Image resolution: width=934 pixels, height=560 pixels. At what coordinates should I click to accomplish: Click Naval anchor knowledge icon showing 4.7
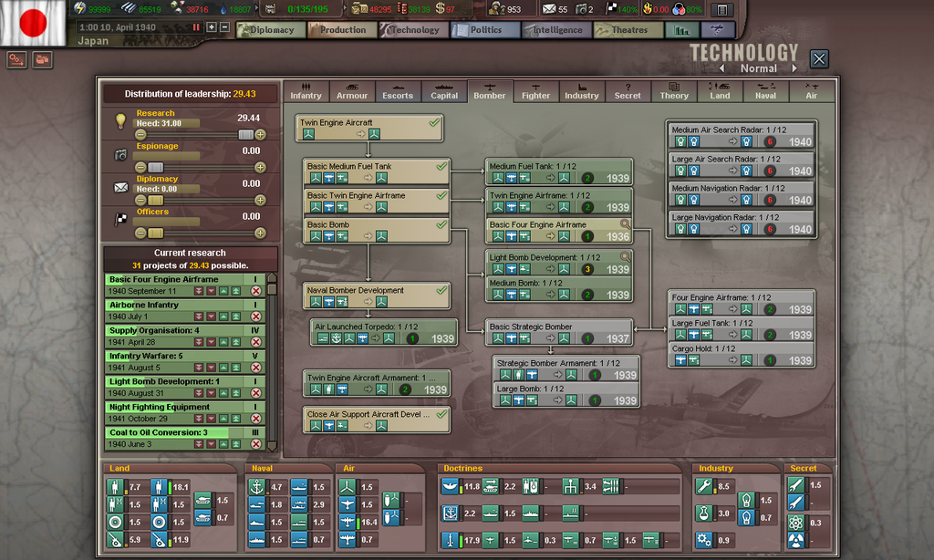256,487
